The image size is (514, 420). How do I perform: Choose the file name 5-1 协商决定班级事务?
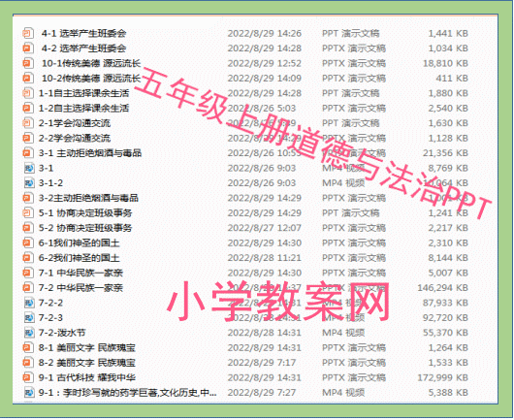[85, 213]
